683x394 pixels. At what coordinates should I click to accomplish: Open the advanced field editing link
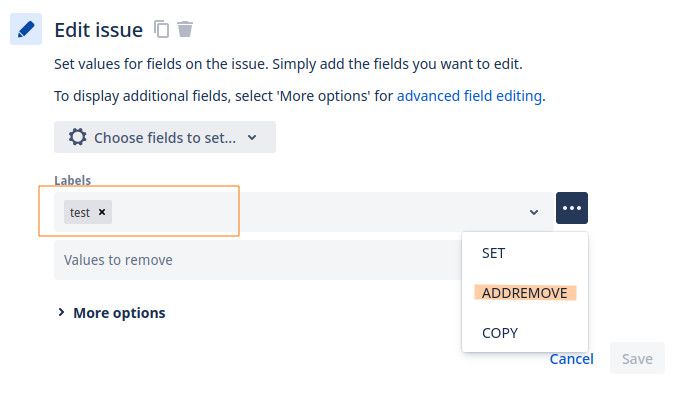point(469,96)
